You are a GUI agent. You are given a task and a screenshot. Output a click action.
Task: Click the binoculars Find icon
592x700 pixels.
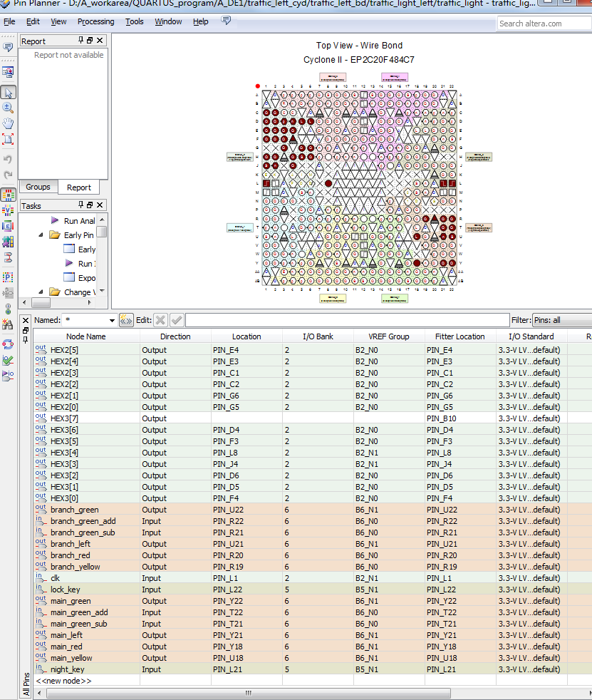(x=9, y=324)
